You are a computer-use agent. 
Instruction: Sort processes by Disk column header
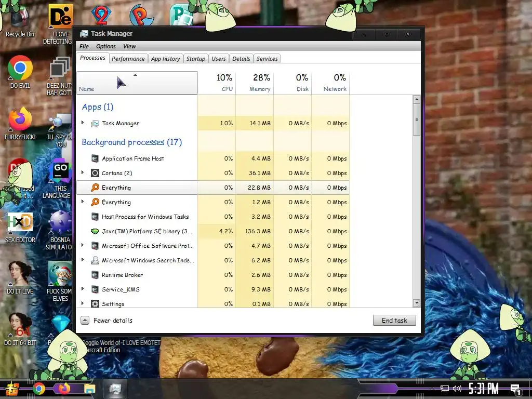click(293, 83)
